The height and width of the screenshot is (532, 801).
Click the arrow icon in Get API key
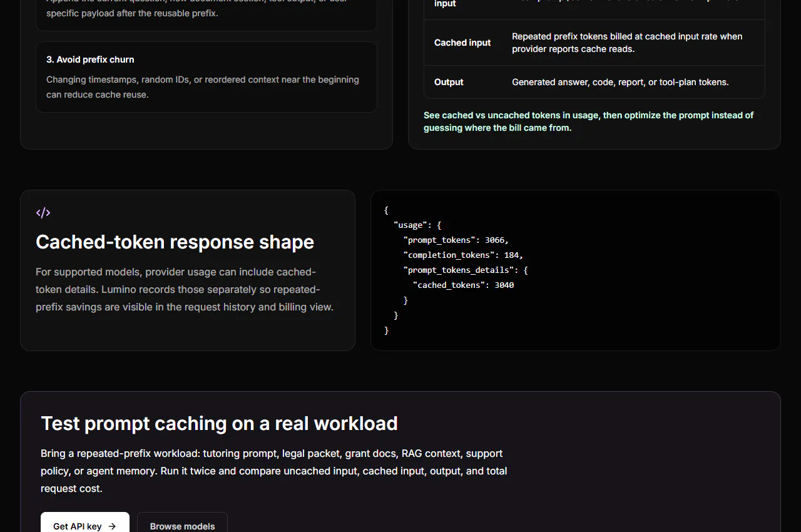coord(112,526)
